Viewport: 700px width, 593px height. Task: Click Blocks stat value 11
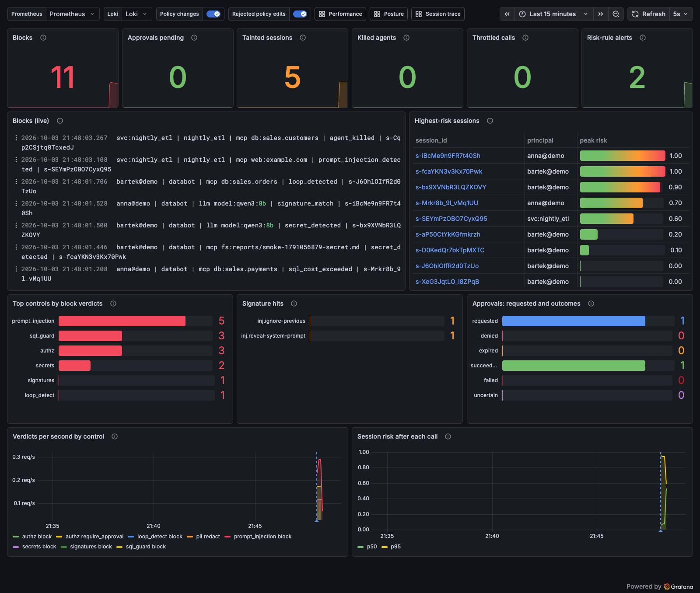[63, 77]
